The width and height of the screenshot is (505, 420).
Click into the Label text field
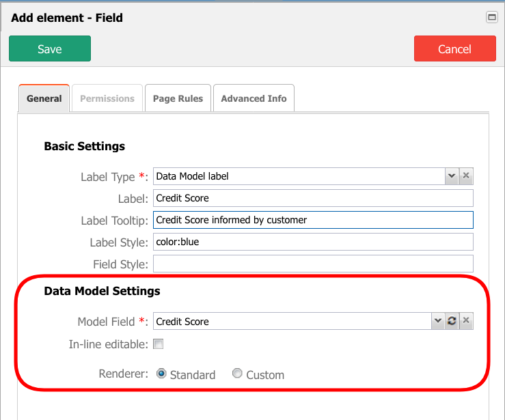tap(313, 198)
